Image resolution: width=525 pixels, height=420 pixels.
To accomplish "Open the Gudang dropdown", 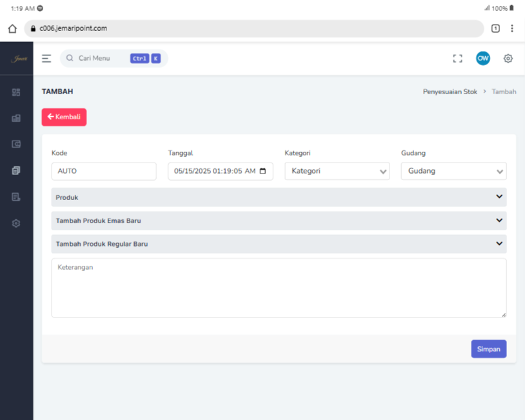I will click(453, 172).
